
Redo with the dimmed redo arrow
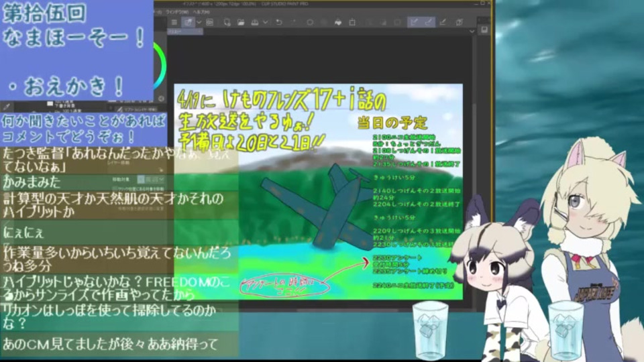coord(293,22)
